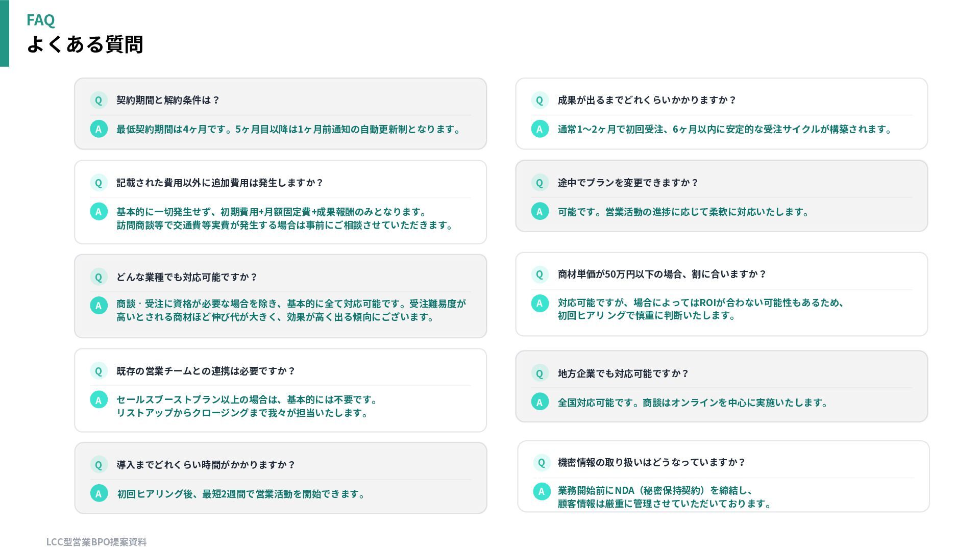Click the A icon beside 全国対応可能です
Viewport: 980px width, 551px height.
[540, 402]
